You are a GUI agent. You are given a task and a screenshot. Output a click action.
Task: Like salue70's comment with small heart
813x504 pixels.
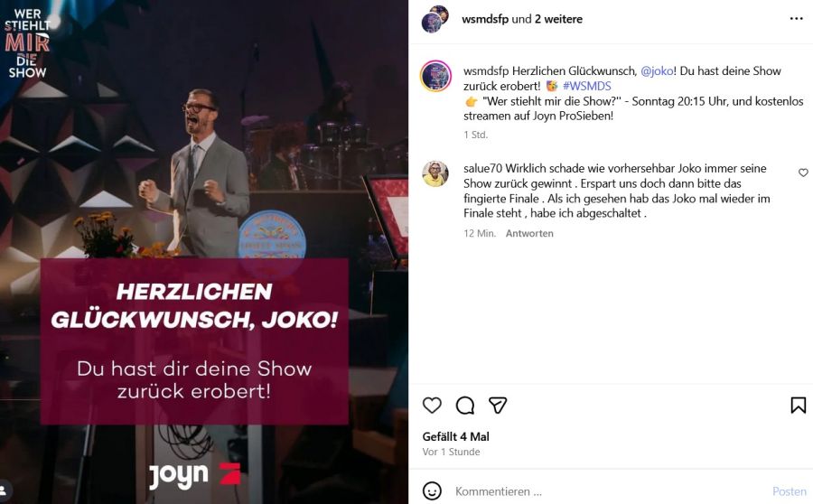803,173
